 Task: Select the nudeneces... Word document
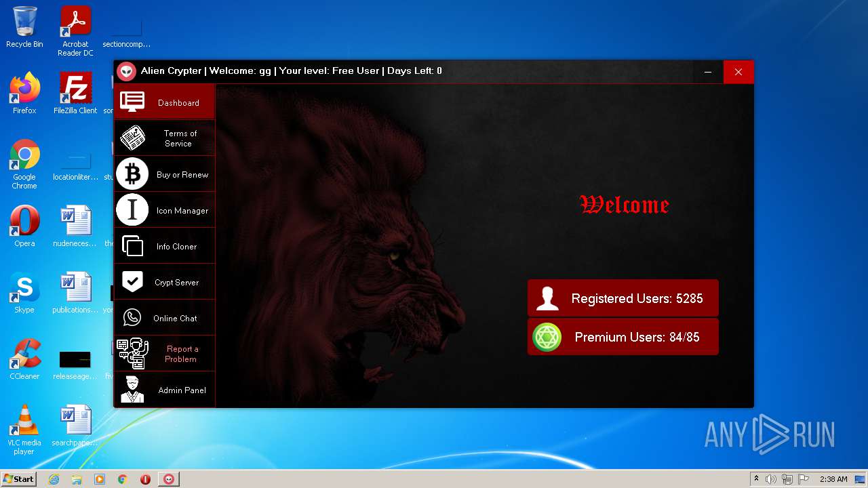point(75,226)
